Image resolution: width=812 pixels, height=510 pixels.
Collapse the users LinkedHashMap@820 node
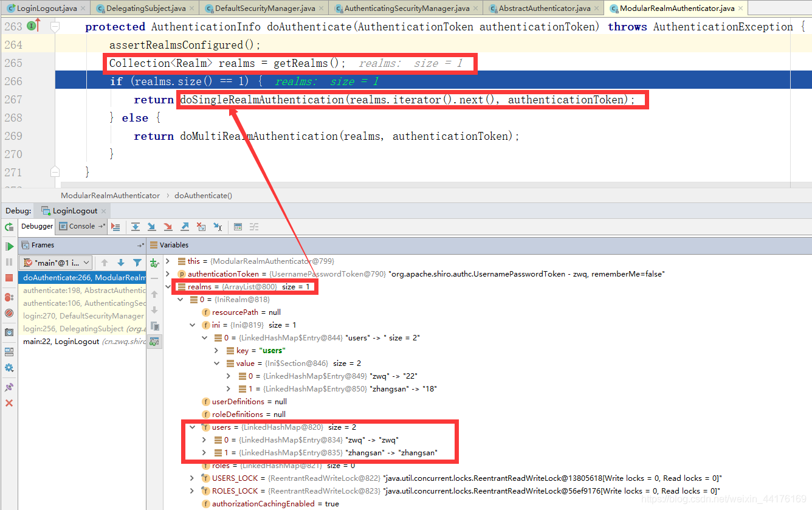(x=192, y=427)
